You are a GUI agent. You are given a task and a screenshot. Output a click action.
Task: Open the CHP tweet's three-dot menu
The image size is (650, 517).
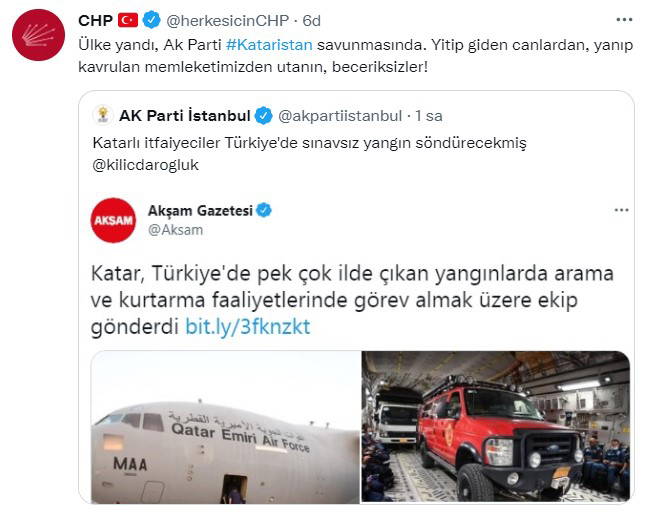pos(624,19)
